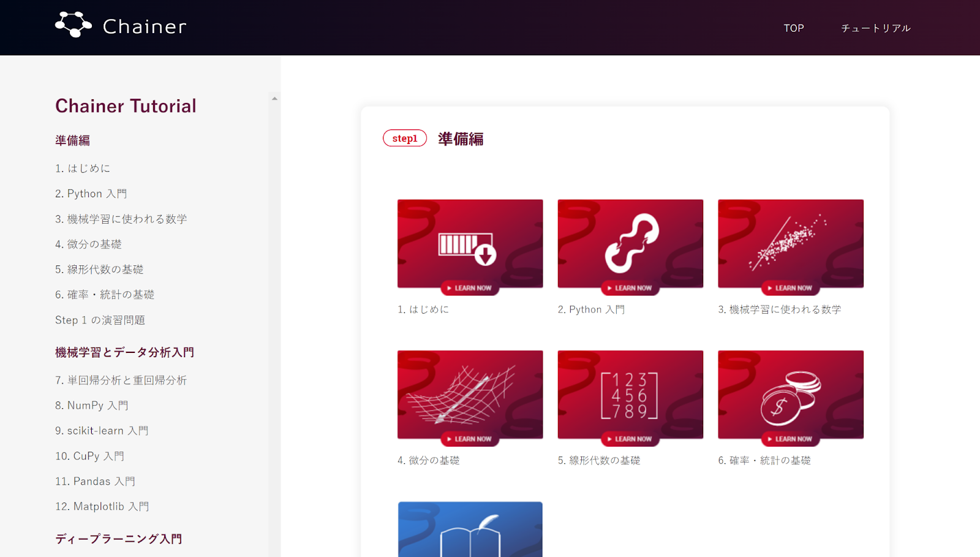Click the Chainer logo icon
Viewport: 980px width, 557px height.
click(x=73, y=25)
